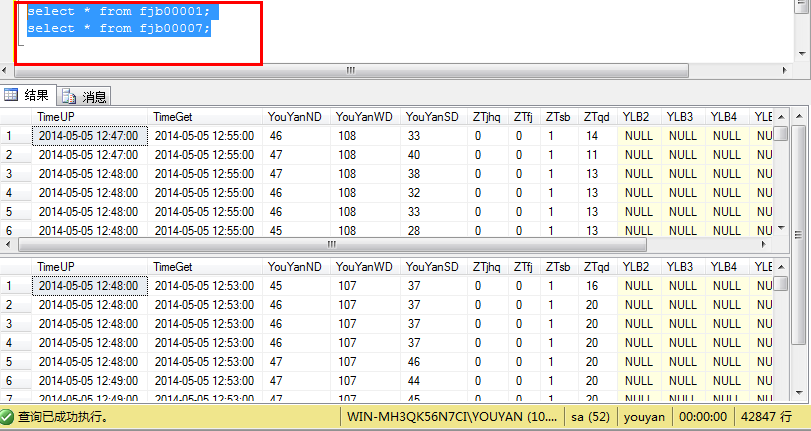Click the YouYanWD column header in lower grid

coord(364,267)
